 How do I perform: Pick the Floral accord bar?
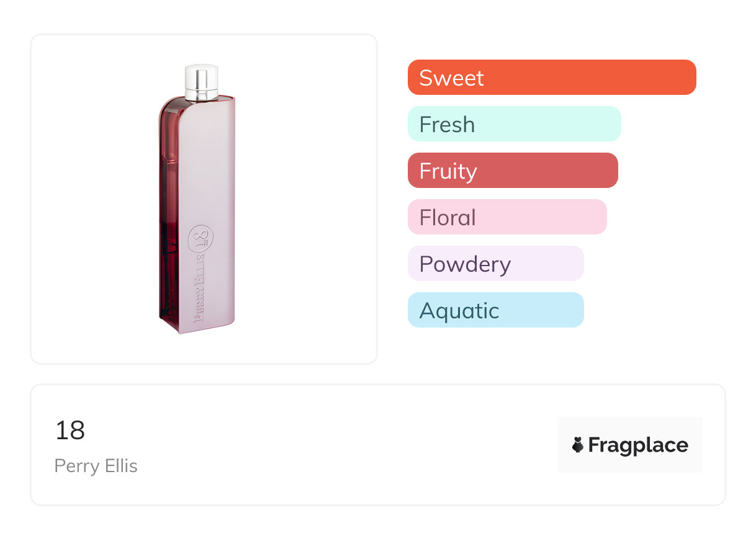point(507,217)
